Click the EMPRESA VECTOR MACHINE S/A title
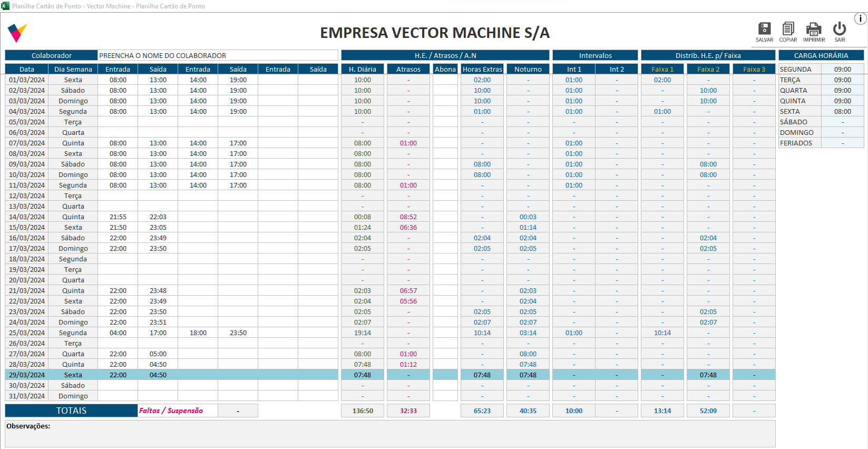Screen dimensions: 868x449 [435, 33]
